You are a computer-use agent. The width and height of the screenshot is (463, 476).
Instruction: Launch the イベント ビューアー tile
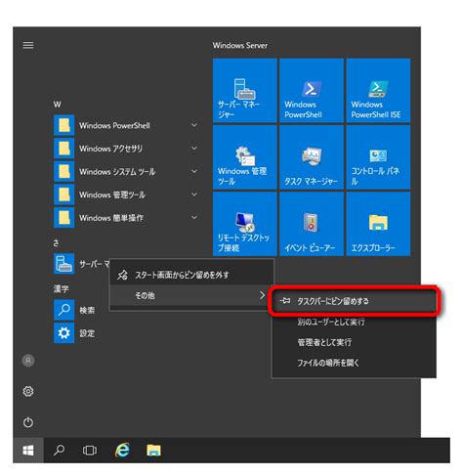[x=312, y=224]
